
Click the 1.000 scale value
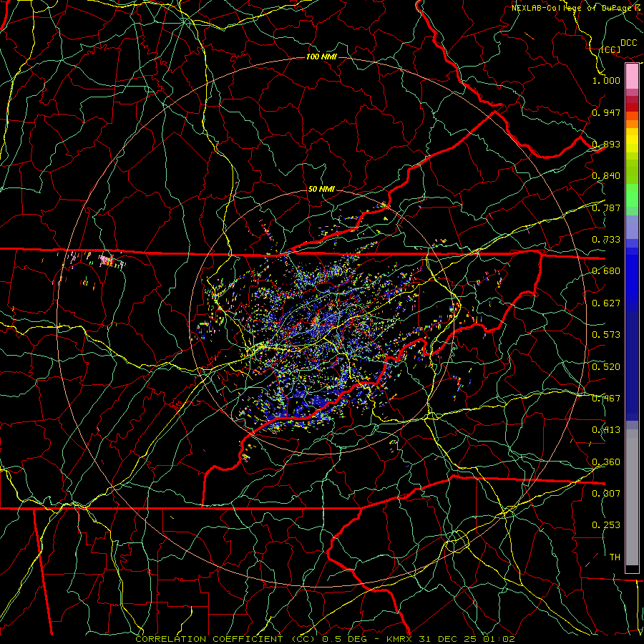coord(606,80)
